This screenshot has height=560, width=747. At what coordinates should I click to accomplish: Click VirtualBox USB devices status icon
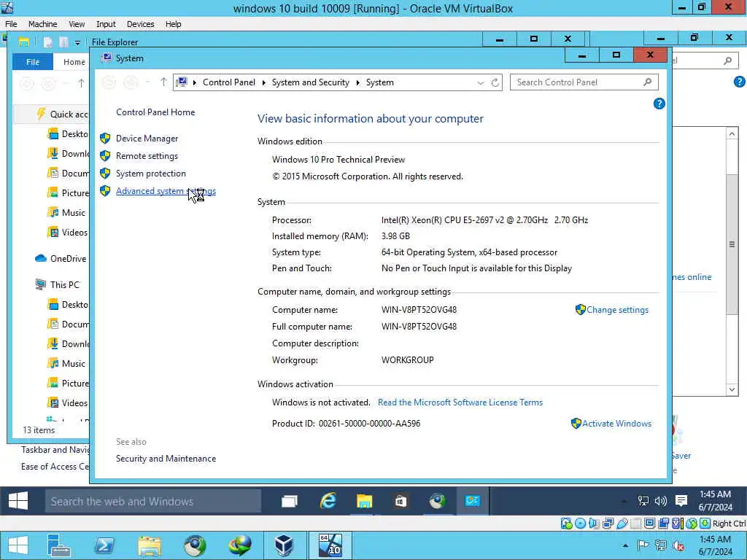622,524
